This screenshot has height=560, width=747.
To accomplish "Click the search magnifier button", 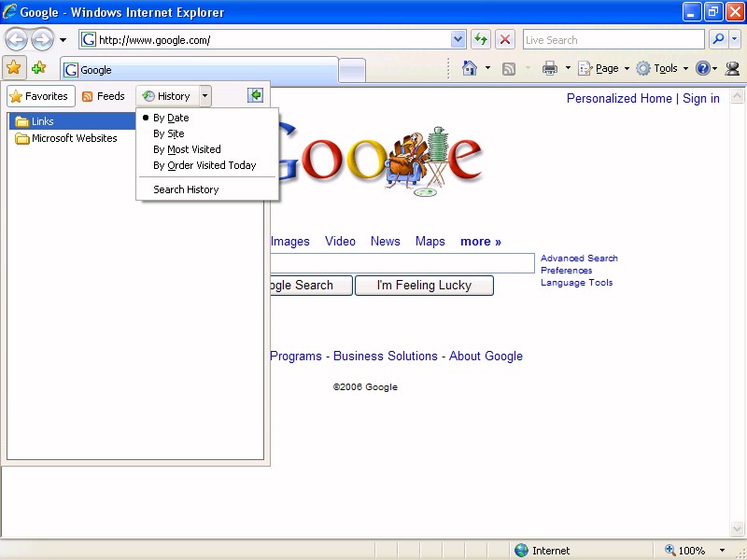I will point(718,39).
